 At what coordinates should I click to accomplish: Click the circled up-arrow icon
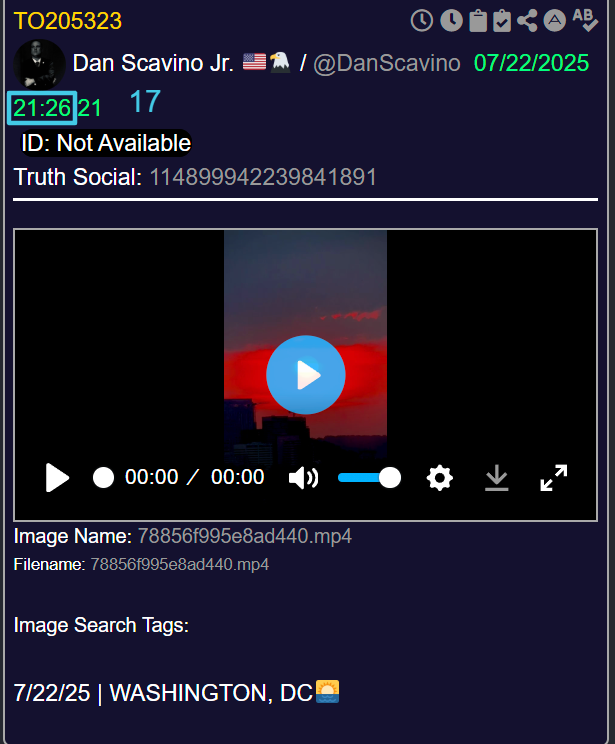click(x=554, y=21)
